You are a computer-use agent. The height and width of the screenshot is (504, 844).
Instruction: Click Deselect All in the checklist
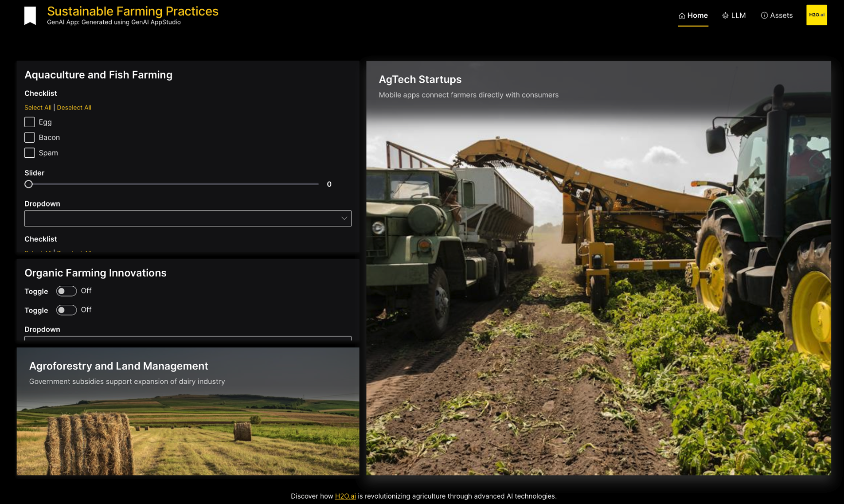74,108
